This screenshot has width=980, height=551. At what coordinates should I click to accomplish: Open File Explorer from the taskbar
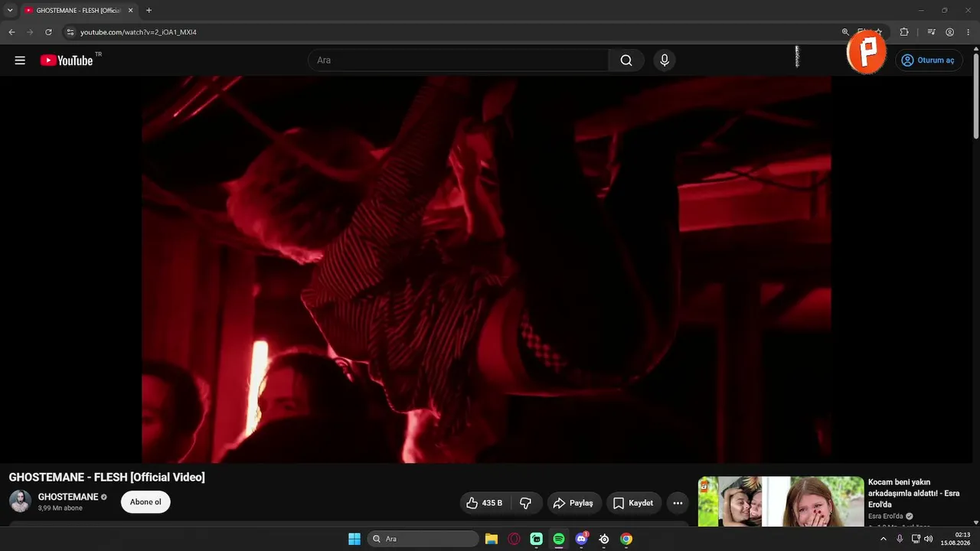(492, 539)
